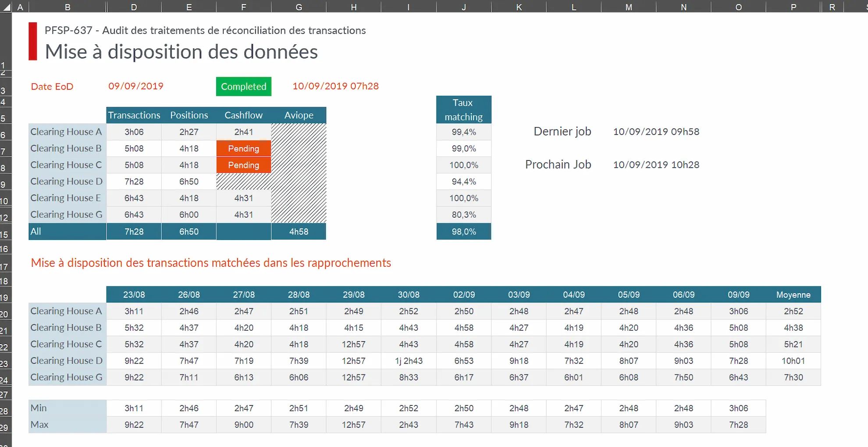Click the Pending cell for Clearing House B
The image size is (868, 447).
pos(243,148)
